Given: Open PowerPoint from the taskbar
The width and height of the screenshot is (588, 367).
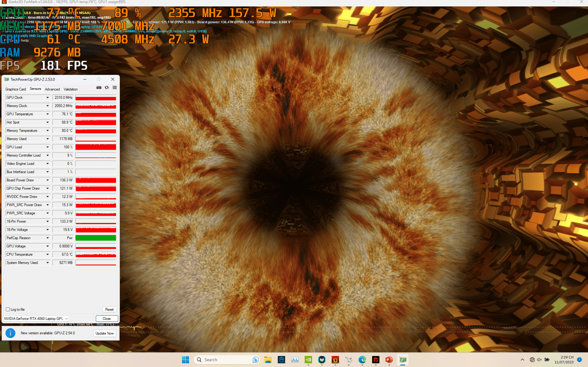Looking at the screenshot, I should tap(389, 360).
